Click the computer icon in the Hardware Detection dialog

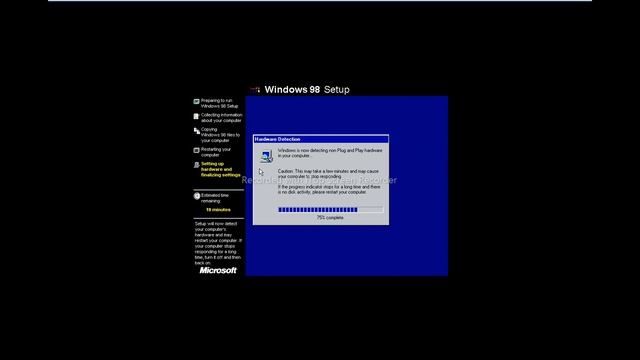(x=266, y=156)
